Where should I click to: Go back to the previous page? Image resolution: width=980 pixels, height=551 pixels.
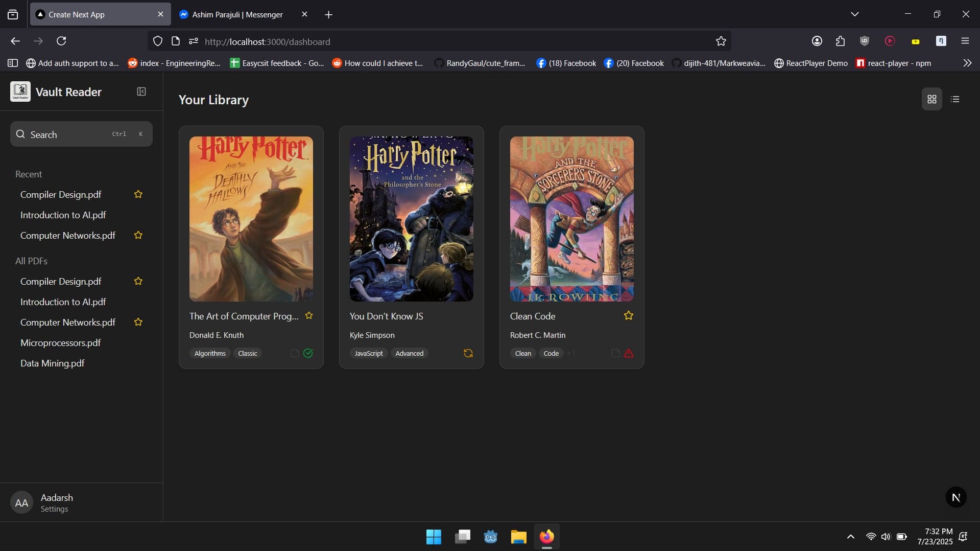[15, 41]
